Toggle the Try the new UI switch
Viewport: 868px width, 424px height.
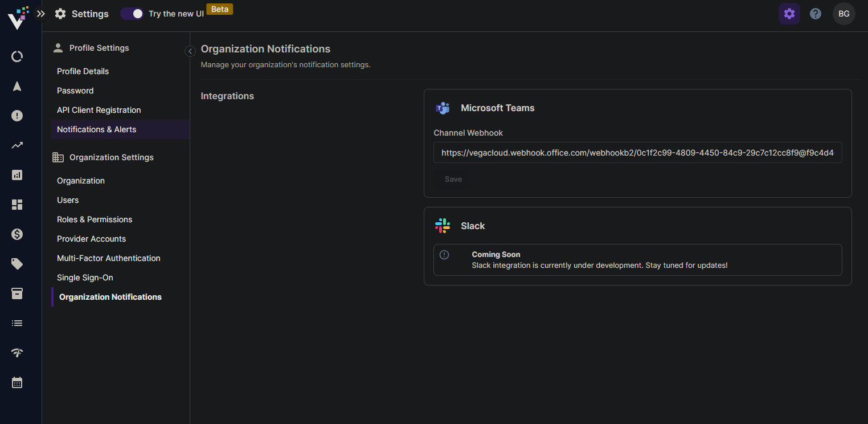tap(132, 14)
